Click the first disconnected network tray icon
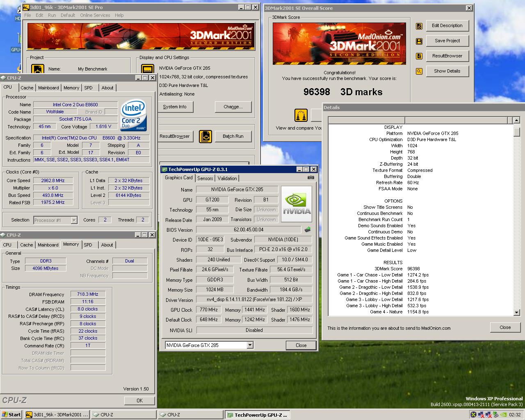Screen dimensions: 525x420 coord(481,415)
